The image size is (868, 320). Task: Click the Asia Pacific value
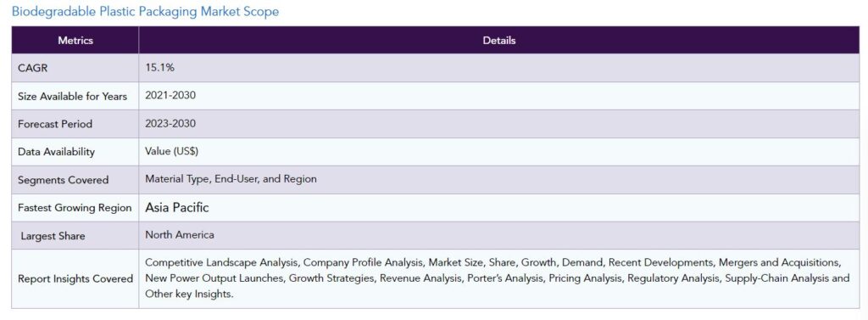coord(177,208)
